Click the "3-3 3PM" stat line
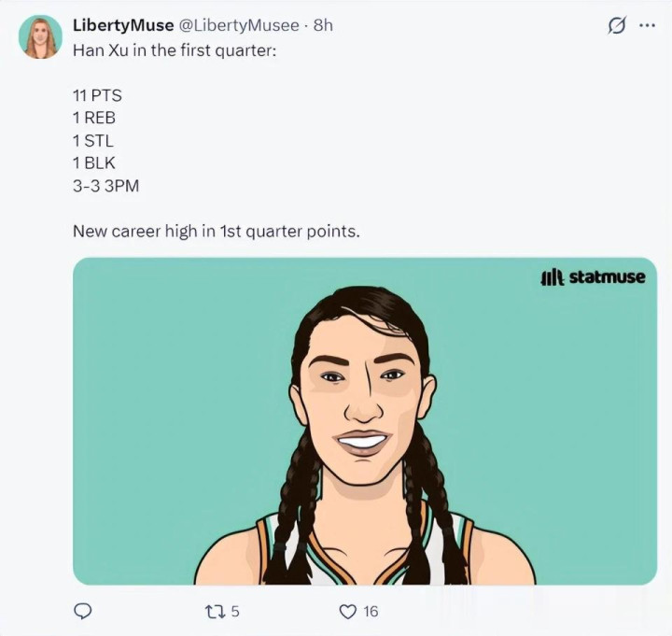The height and width of the screenshot is (636, 672). pyautogui.click(x=105, y=186)
